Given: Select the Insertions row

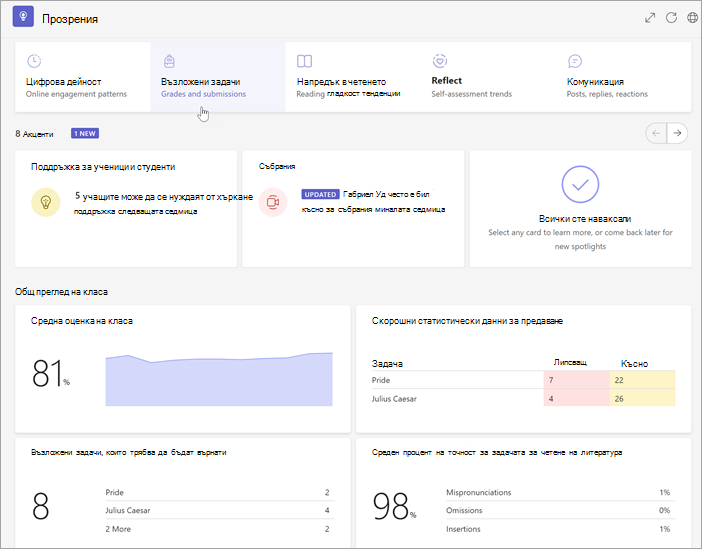Looking at the screenshot, I should click(x=561, y=529).
